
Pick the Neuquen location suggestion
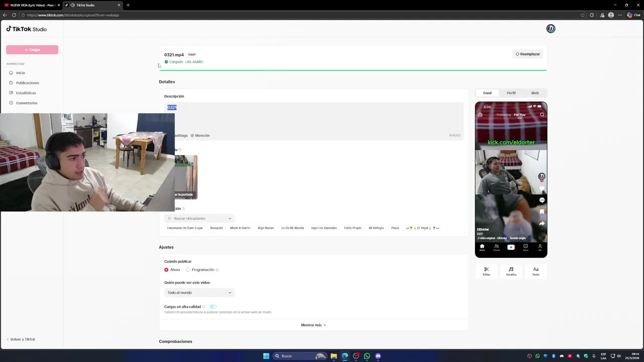[x=216, y=228]
